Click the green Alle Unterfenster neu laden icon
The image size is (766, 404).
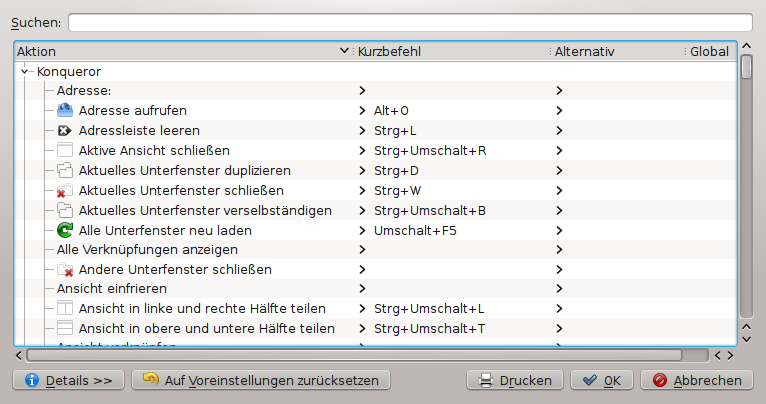tap(66, 230)
